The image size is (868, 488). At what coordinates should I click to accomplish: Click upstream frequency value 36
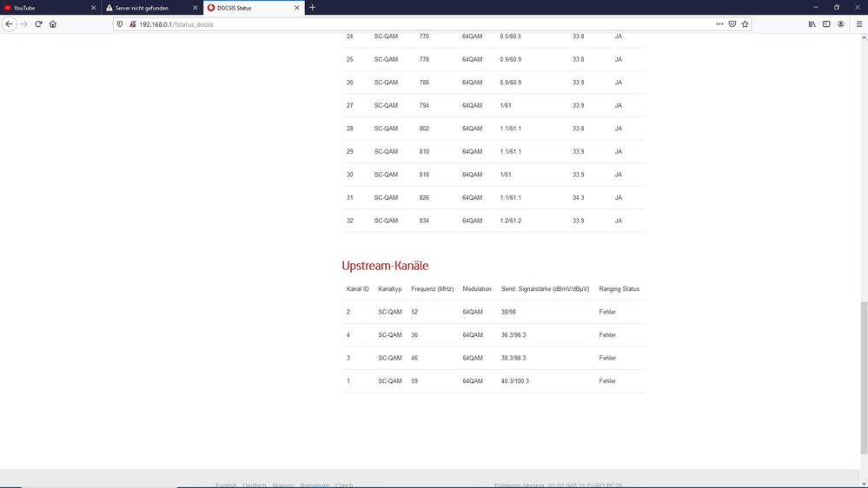414,334
